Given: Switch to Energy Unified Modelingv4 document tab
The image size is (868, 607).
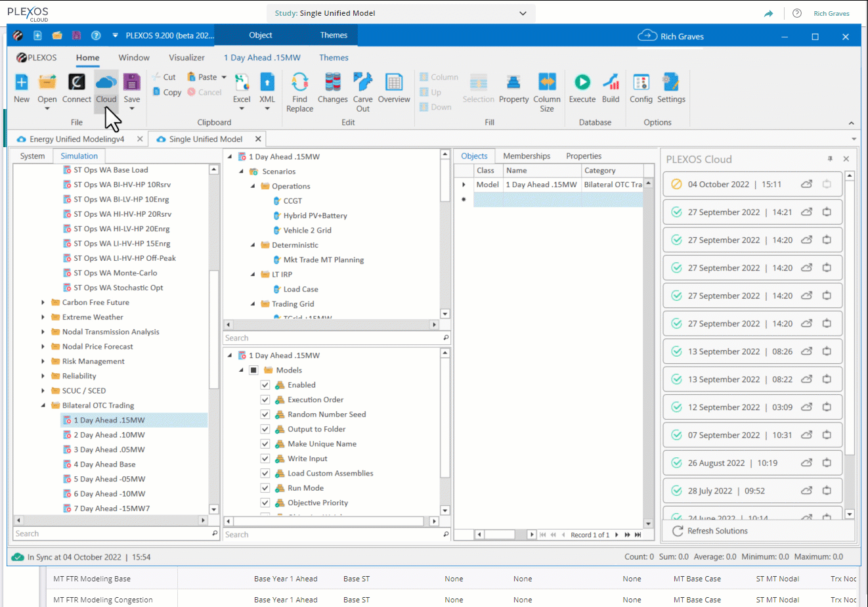Looking at the screenshot, I should click(x=77, y=139).
